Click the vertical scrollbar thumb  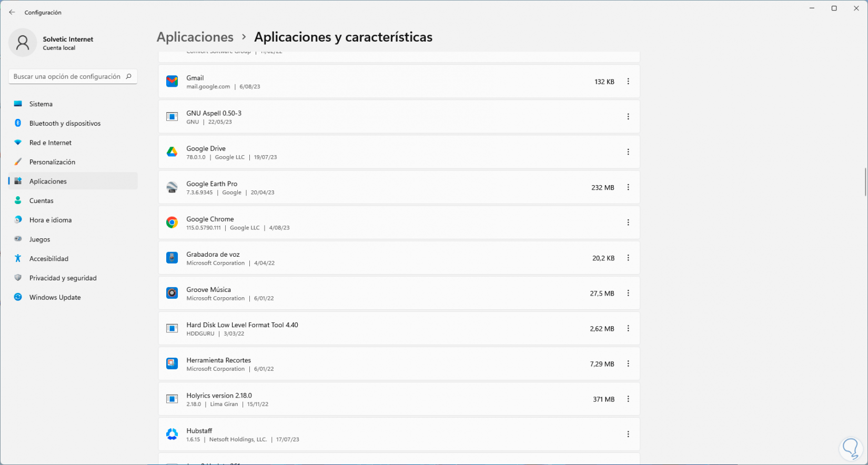coord(865,182)
